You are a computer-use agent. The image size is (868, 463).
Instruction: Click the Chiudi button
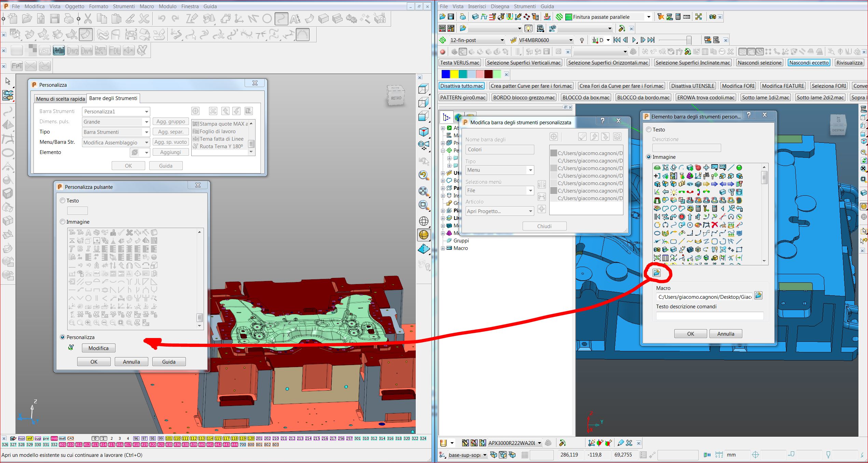click(x=545, y=226)
